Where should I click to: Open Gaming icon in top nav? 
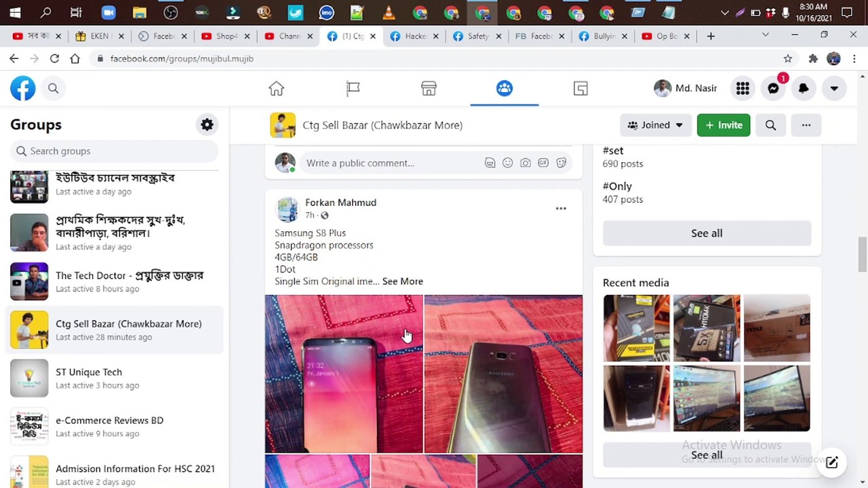580,88
